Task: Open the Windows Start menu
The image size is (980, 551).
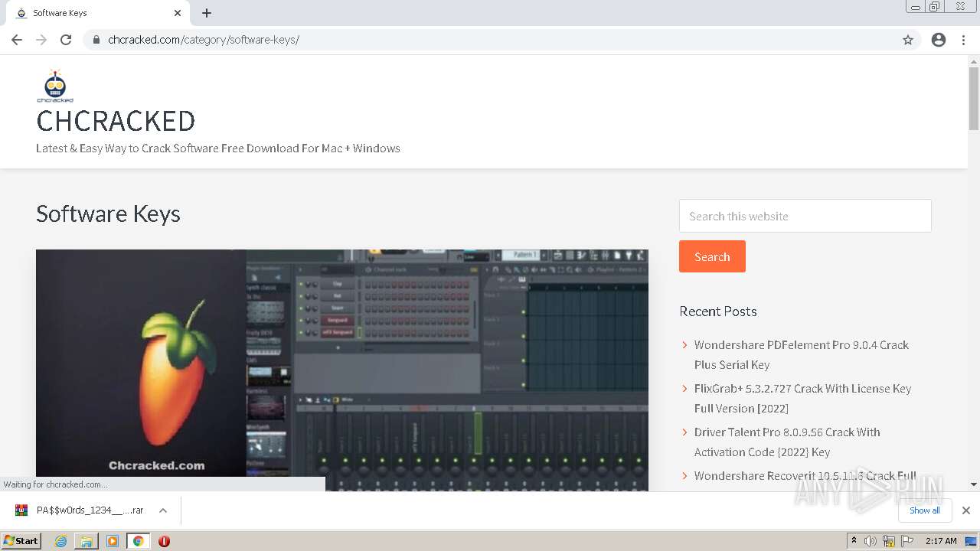Action: (x=21, y=541)
